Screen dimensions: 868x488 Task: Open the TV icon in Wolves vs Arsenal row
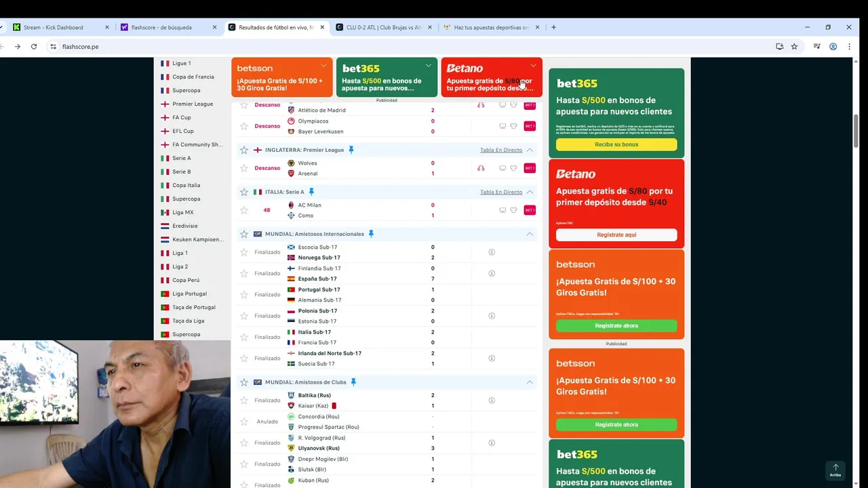502,168
